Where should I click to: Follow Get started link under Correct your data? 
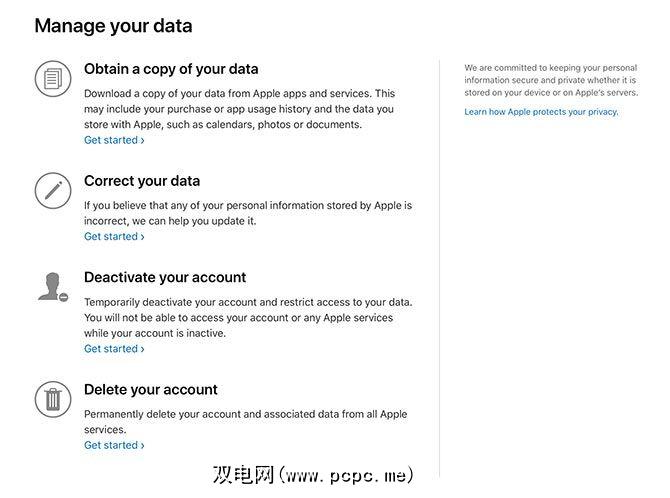tap(114, 237)
